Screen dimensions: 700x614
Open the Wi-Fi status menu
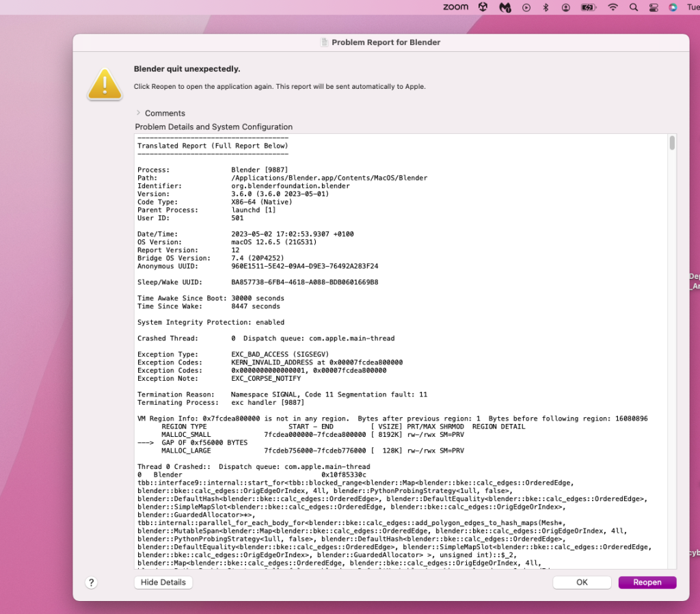613,7
